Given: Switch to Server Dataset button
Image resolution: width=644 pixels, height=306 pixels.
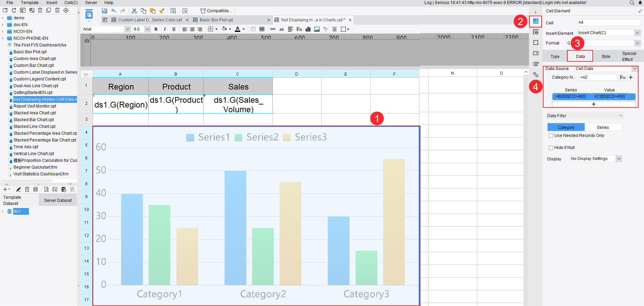Looking at the screenshot, I should click(58, 200).
